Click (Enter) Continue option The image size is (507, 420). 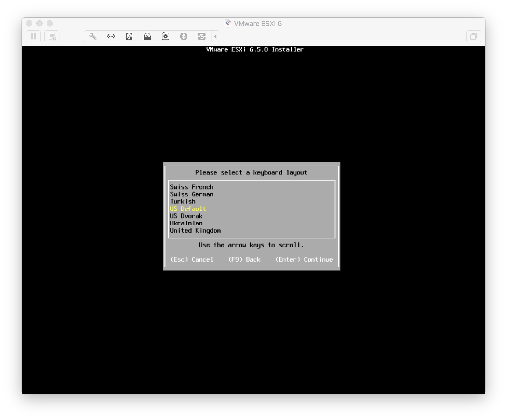(x=304, y=259)
